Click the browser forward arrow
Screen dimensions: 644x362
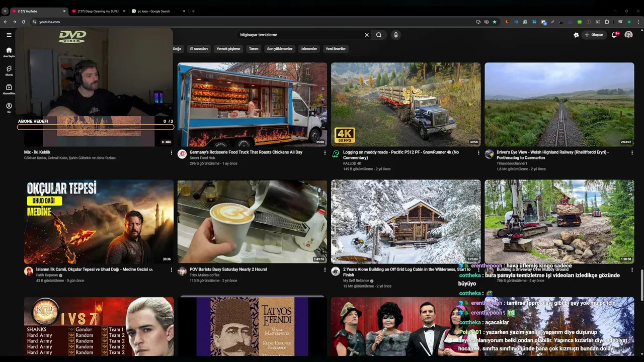(15, 22)
